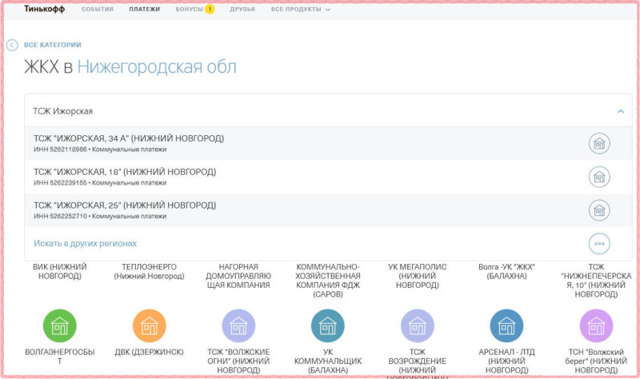
Task: Click the yellow bonus counter badge
Action: pyautogui.click(x=209, y=9)
